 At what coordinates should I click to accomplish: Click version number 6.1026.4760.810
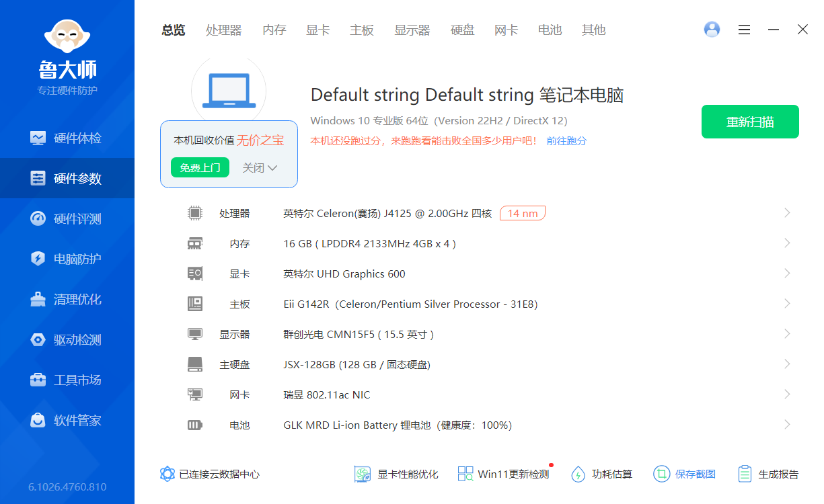point(67,487)
